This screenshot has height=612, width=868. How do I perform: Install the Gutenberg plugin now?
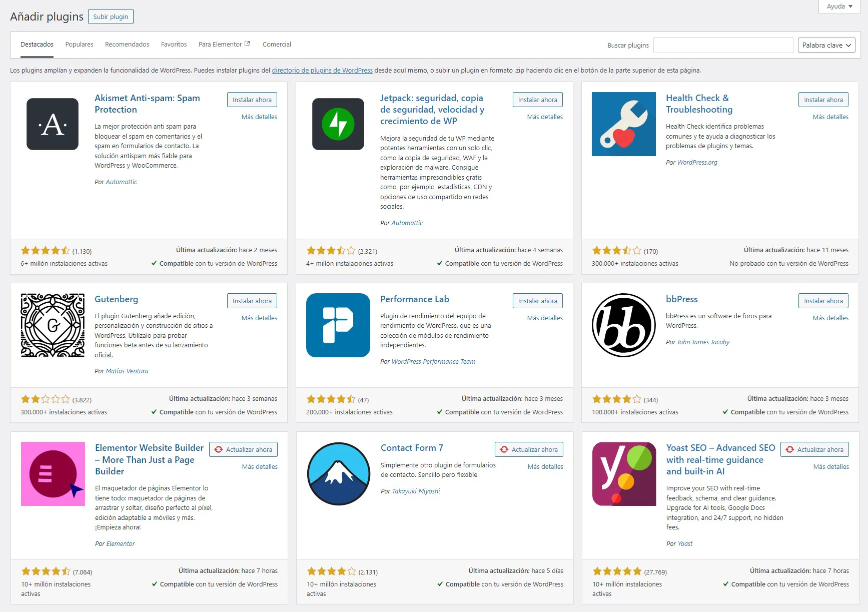(x=252, y=301)
